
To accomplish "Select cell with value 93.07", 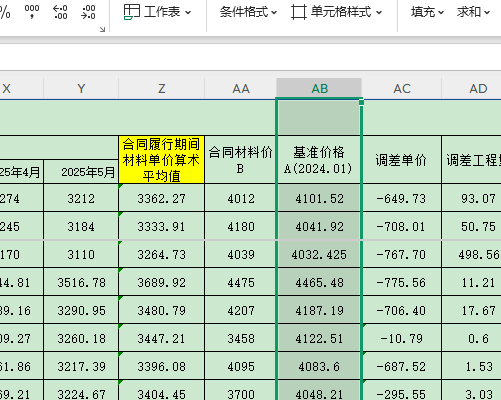I will 472,198.
